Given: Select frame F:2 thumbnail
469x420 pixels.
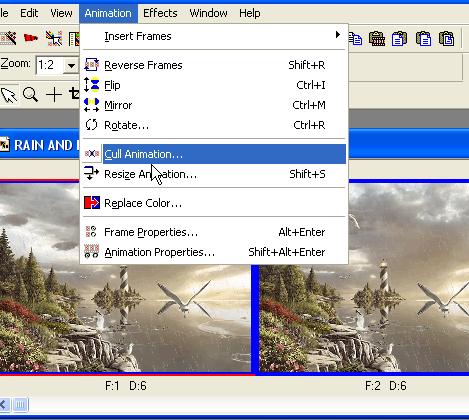Looking at the screenshot, I should point(364,277).
